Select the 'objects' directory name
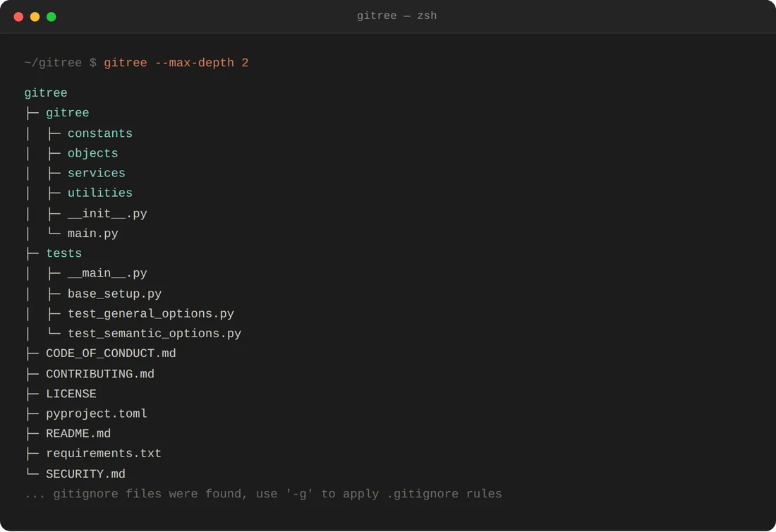This screenshot has height=532, width=776. pyautogui.click(x=93, y=153)
